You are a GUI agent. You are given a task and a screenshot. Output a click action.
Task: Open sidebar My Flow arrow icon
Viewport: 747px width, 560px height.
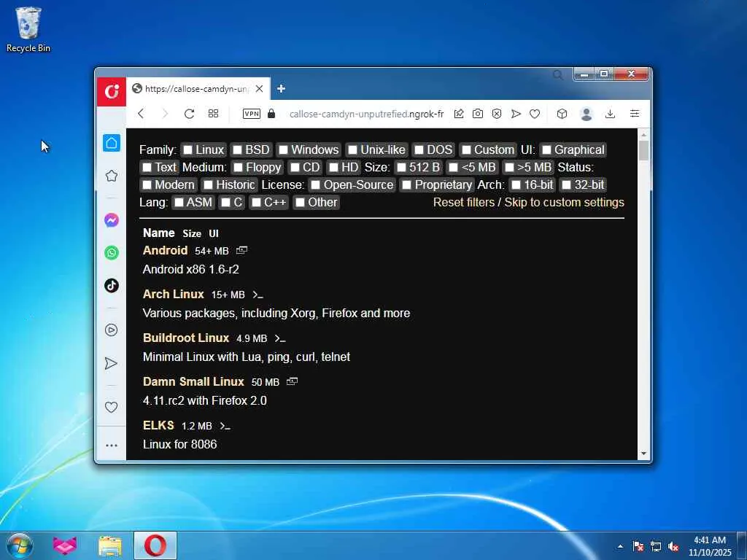tap(111, 363)
